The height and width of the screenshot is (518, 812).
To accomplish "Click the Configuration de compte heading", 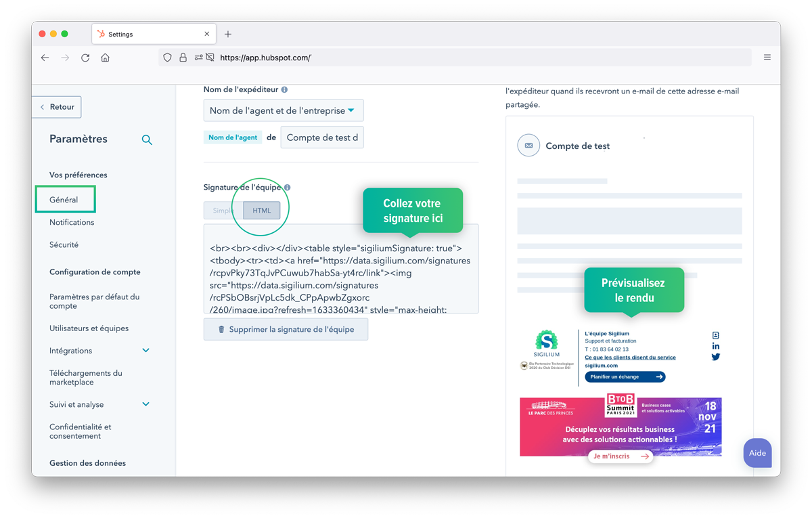I will tap(95, 272).
